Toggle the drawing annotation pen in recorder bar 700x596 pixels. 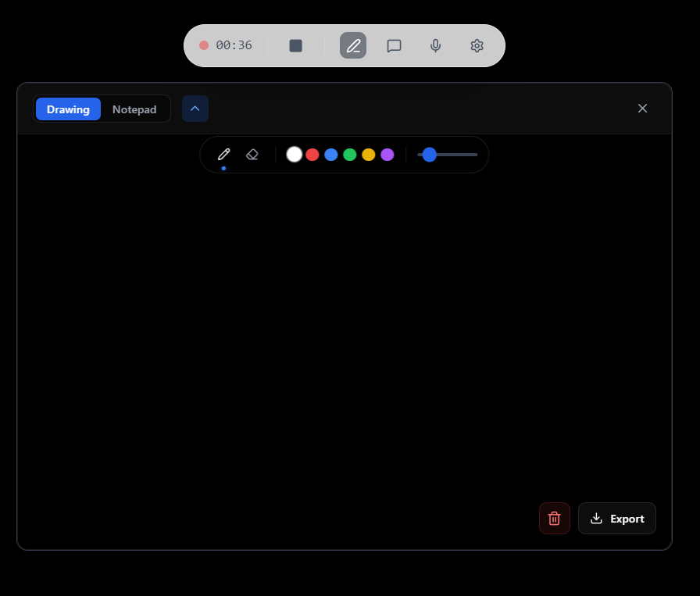tap(352, 45)
